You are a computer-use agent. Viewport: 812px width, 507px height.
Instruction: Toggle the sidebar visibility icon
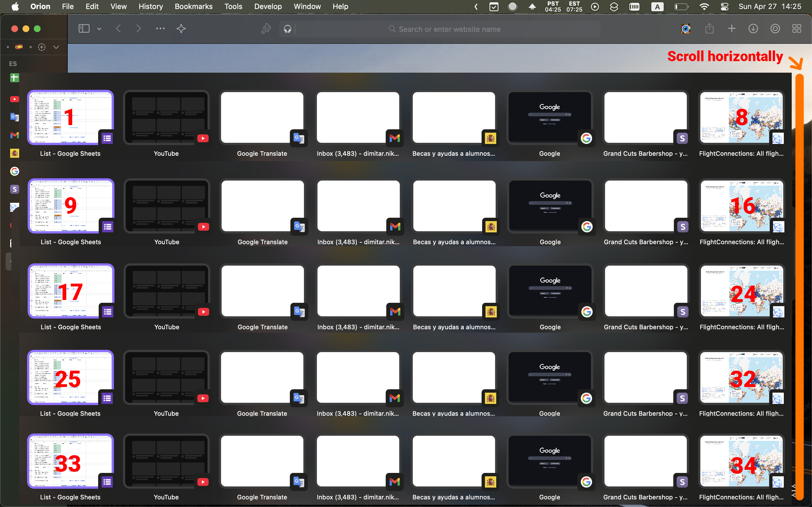pyautogui.click(x=84, y=28)
